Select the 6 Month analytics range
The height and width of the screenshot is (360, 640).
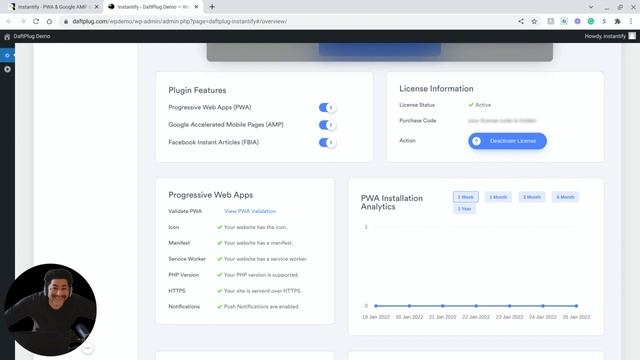tap(565, 197)
